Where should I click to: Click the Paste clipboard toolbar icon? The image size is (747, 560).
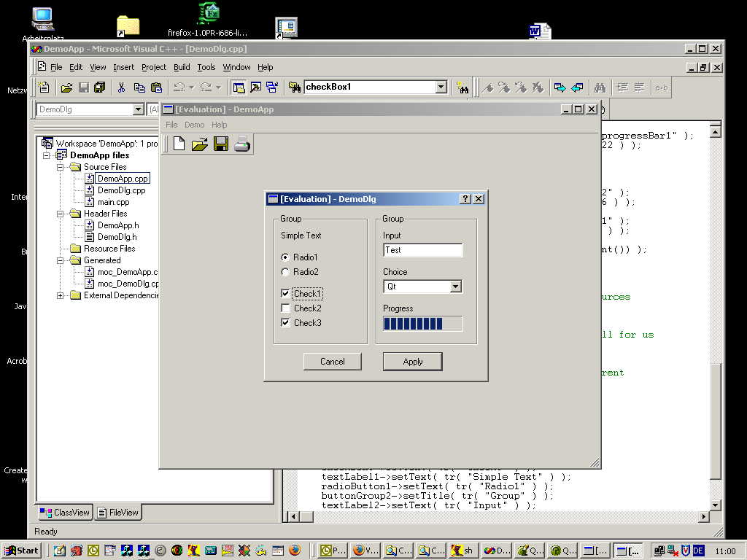(156, 87)
